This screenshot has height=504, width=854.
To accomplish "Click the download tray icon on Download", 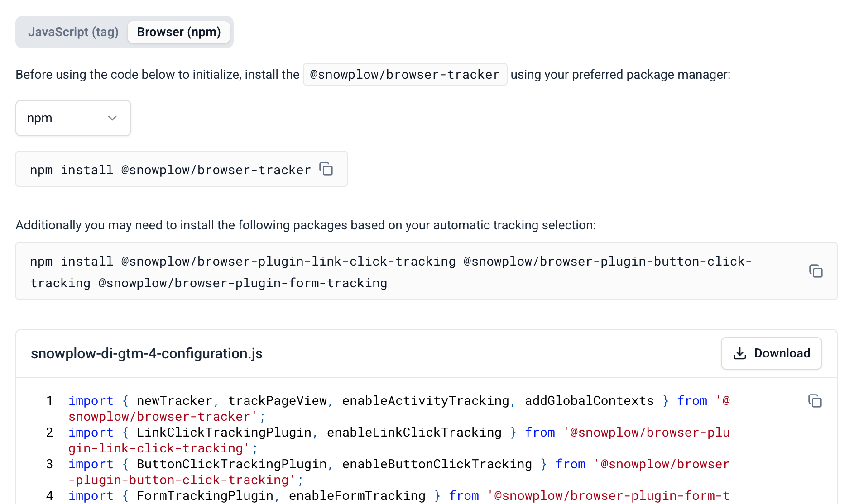I will click(740, 353).
